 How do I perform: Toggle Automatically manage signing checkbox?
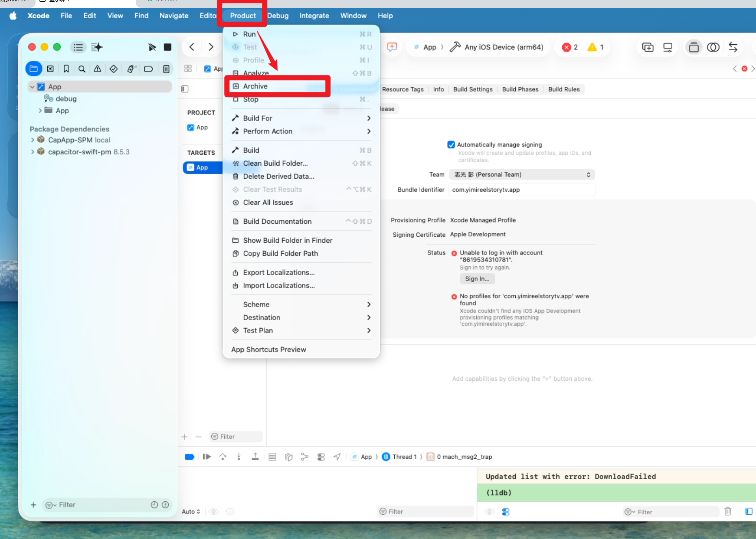451,144
